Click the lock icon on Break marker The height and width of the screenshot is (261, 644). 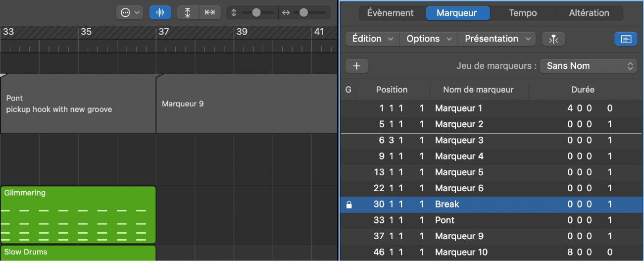[x=348, y=205]
